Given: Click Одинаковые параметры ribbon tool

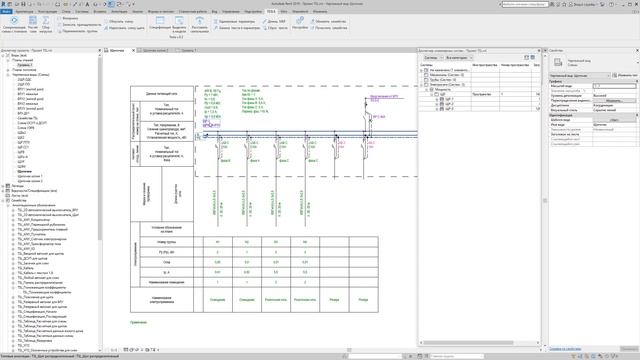Looking at the screenshot, I should tap(234, 21).
